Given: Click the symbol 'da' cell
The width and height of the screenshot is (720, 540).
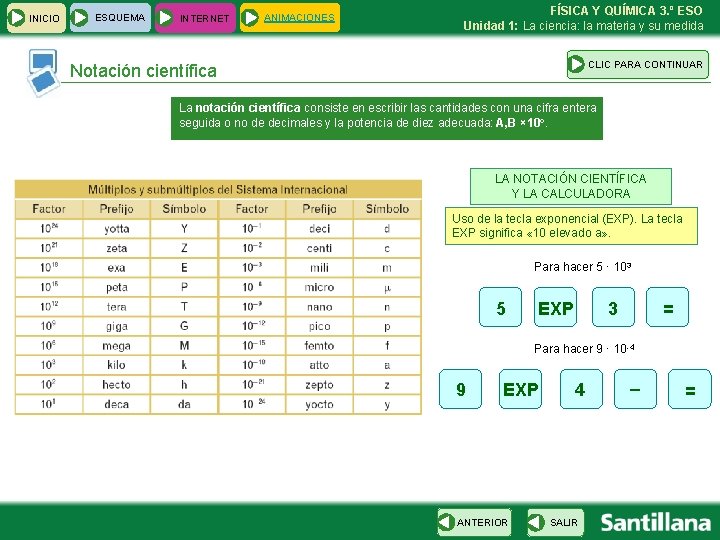Looking at the screenshot, I should point(184,404).
